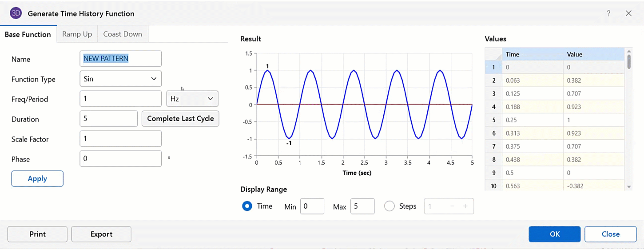Select the Steps display range radio button
This screenshot has height=250, width=644.
(x=389, y=206)
